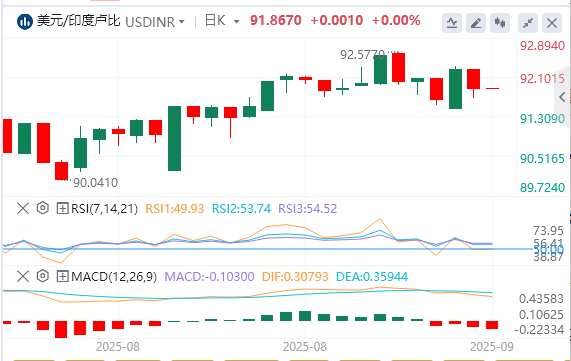Expand the RSI panel plus box
This screenshot has height=361, width=571.
point(62,208)
